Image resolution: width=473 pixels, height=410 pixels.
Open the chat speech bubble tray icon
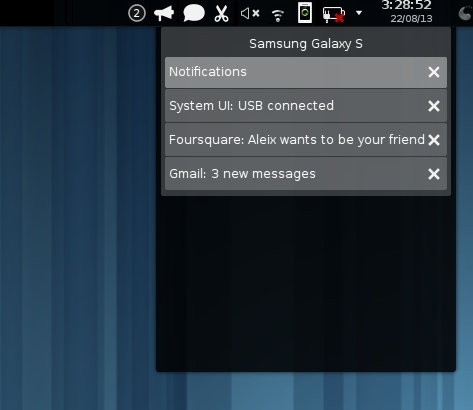coord(194,14)
